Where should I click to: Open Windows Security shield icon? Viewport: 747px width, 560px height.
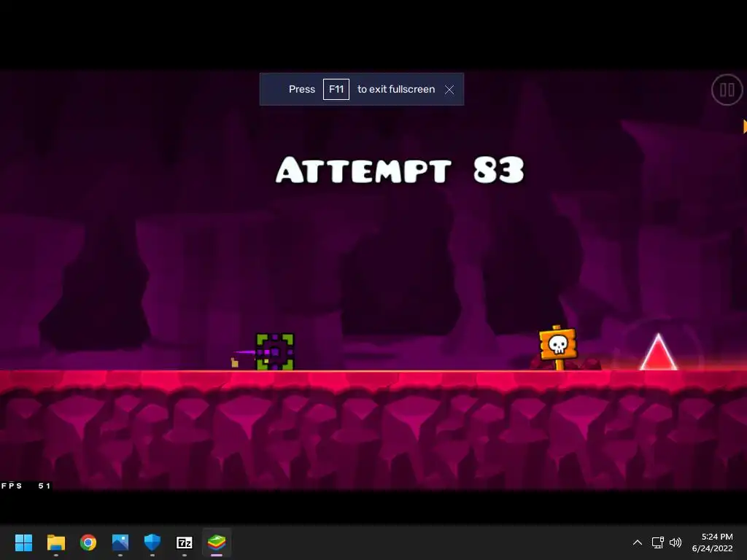tap(152, 542)
